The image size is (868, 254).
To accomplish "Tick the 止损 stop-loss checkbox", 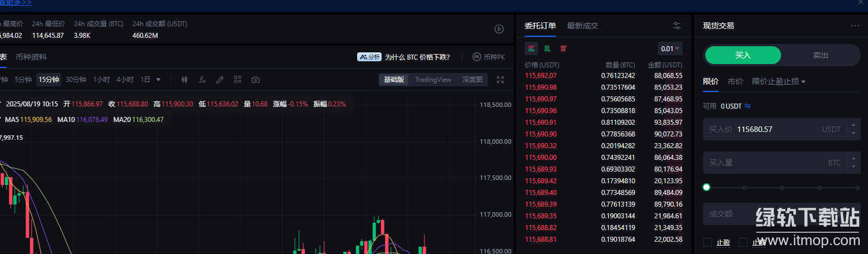I will coord(743,242).
